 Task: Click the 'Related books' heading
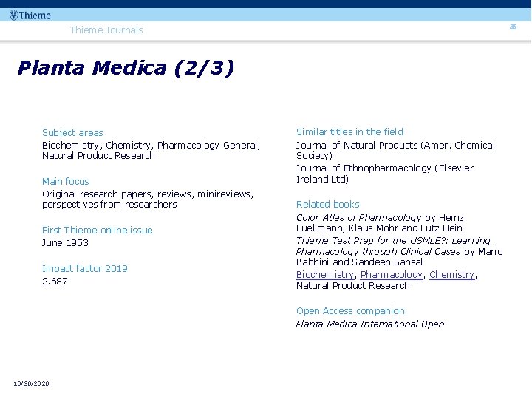click(x=328, y=204)
